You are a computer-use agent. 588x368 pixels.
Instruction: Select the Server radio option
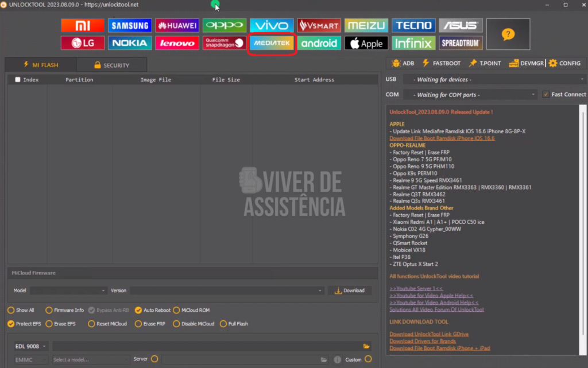point(154,359)
